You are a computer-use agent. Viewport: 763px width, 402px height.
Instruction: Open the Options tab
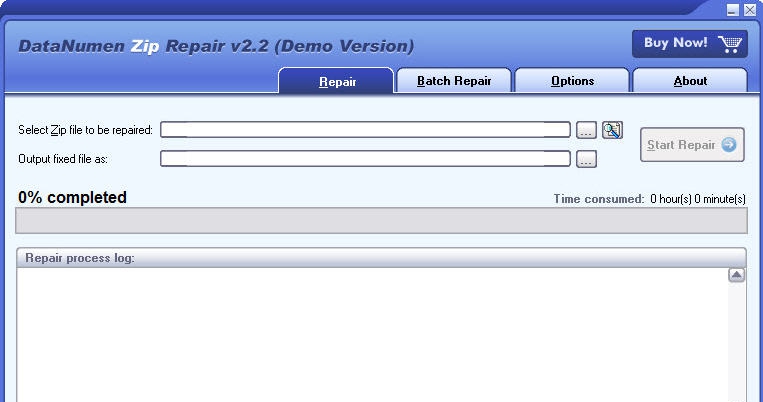(572, 81)
